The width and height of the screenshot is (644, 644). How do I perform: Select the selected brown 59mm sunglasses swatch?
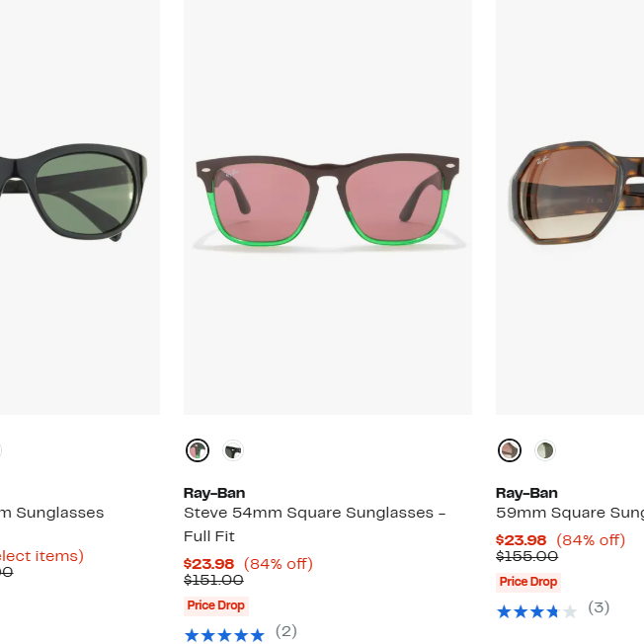[x=510, y=451]
